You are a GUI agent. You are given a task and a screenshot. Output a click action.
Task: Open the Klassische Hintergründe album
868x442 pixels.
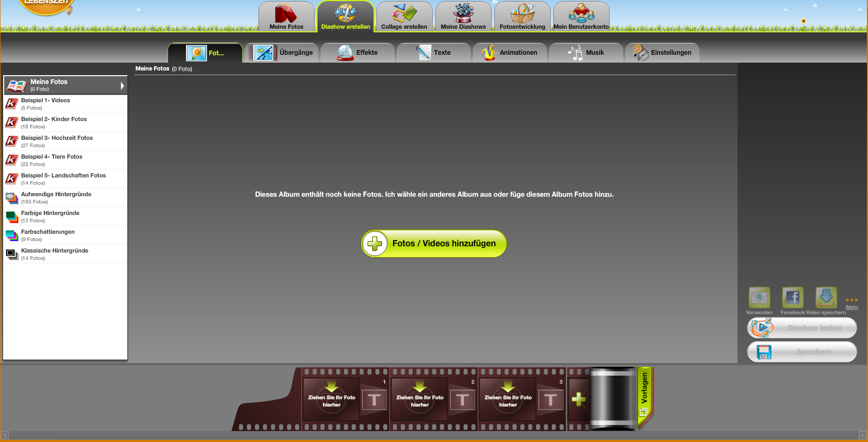(65, 254)
